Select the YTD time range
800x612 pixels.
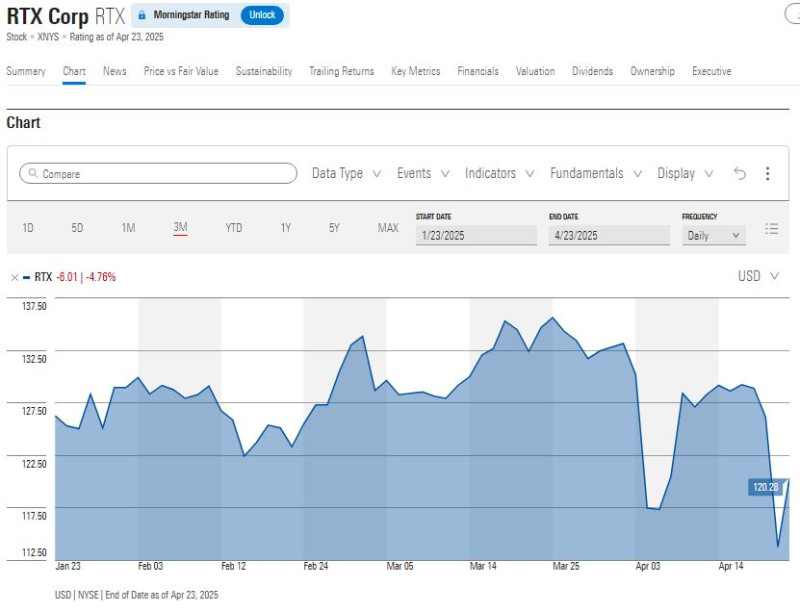tap(234, 228)
